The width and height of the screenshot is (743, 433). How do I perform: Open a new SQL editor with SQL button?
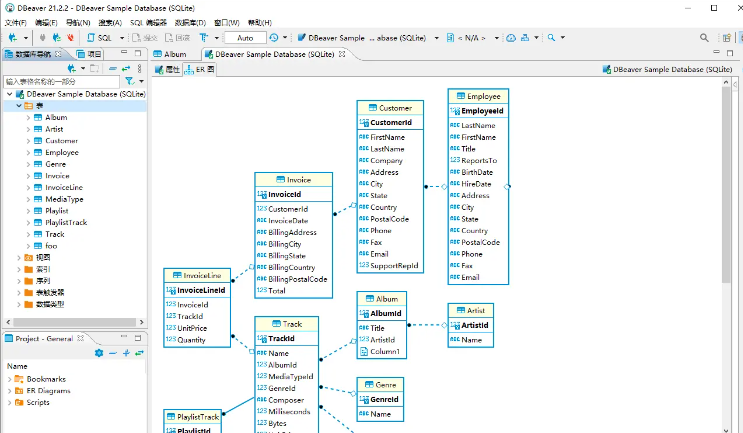(100, 37)
